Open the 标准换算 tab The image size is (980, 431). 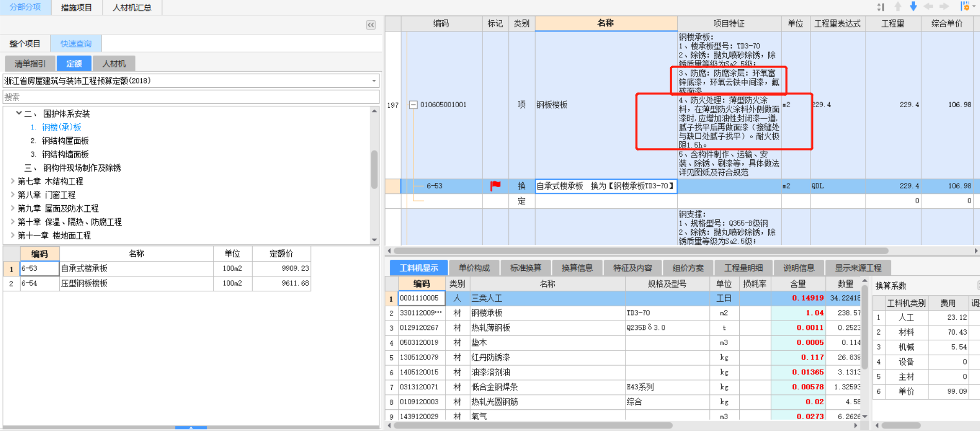point(525,268)
